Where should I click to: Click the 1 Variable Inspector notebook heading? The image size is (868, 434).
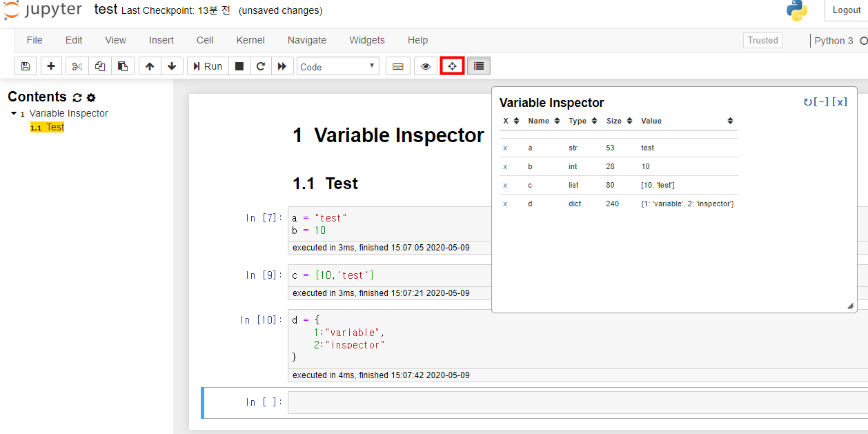tap(388, 135)
